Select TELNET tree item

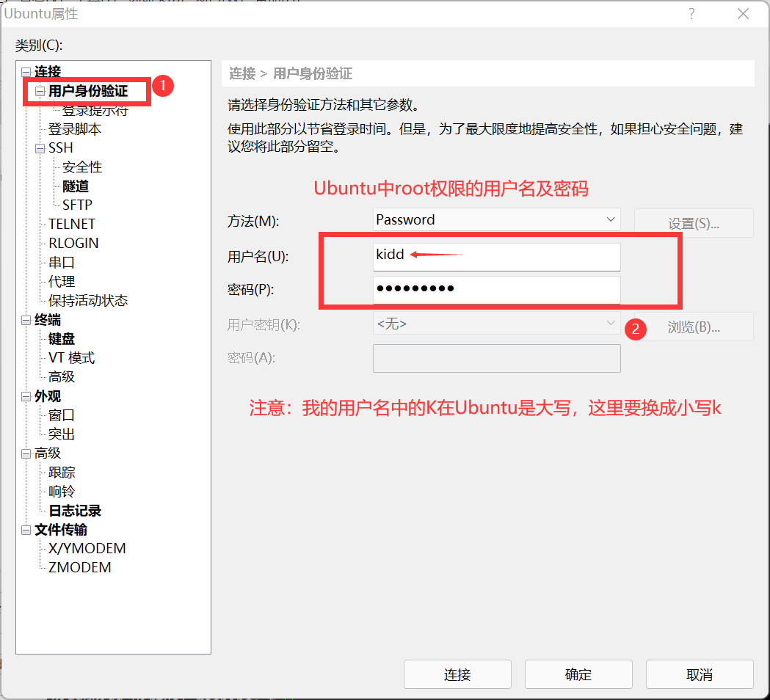pyautogui.click(x=72, y=224)
